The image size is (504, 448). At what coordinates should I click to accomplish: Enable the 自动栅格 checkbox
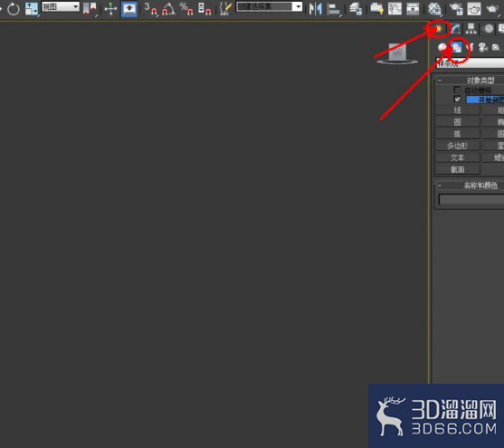(x=457, y=90)
